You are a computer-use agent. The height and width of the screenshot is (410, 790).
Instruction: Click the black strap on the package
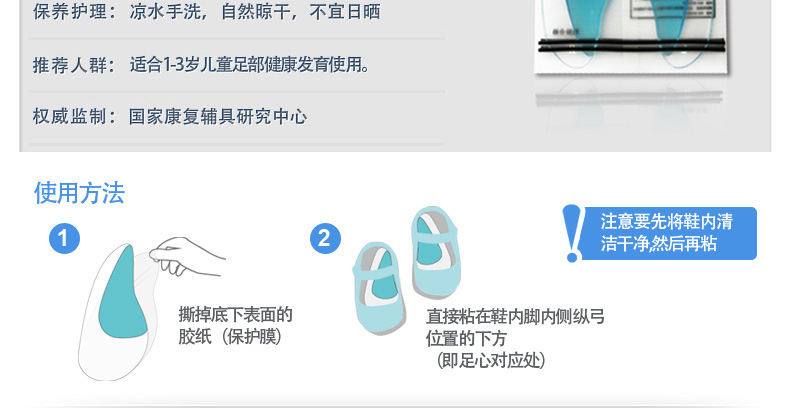[x=632, y=45]
